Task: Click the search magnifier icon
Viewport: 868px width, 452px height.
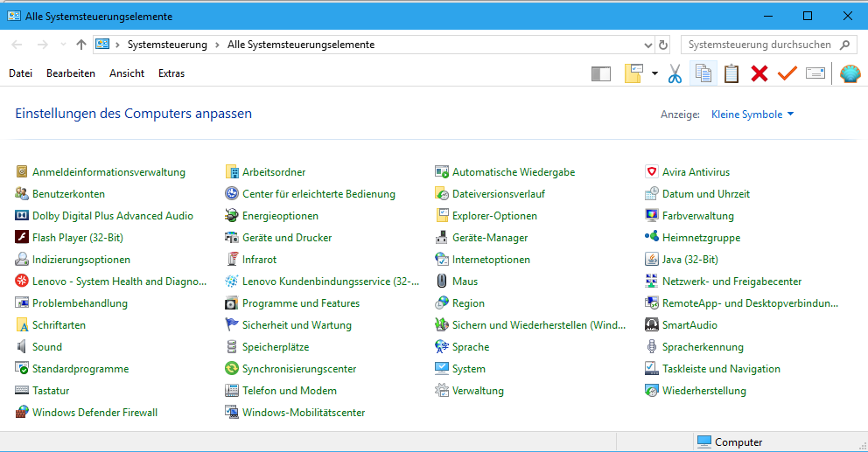Action: pos(844,45)
